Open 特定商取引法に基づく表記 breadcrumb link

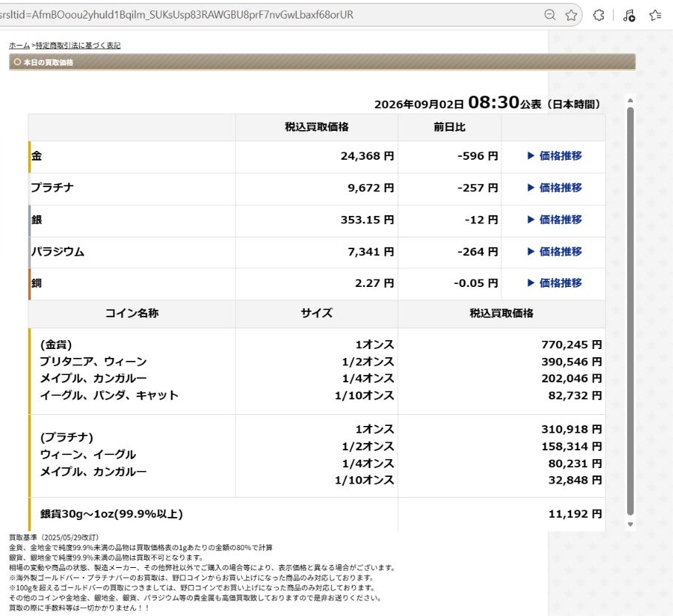[x=78, y=46]
